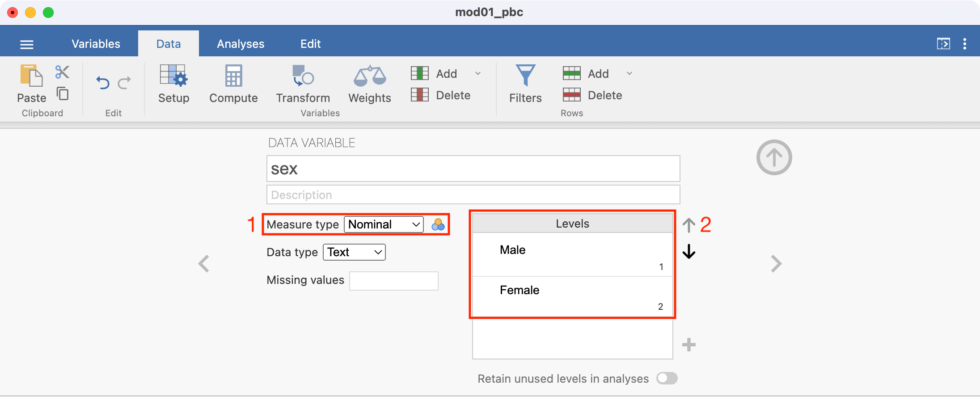This screenshot has height=397, width=980.
Task: Open the variable Setup tool
Action: 173,84
